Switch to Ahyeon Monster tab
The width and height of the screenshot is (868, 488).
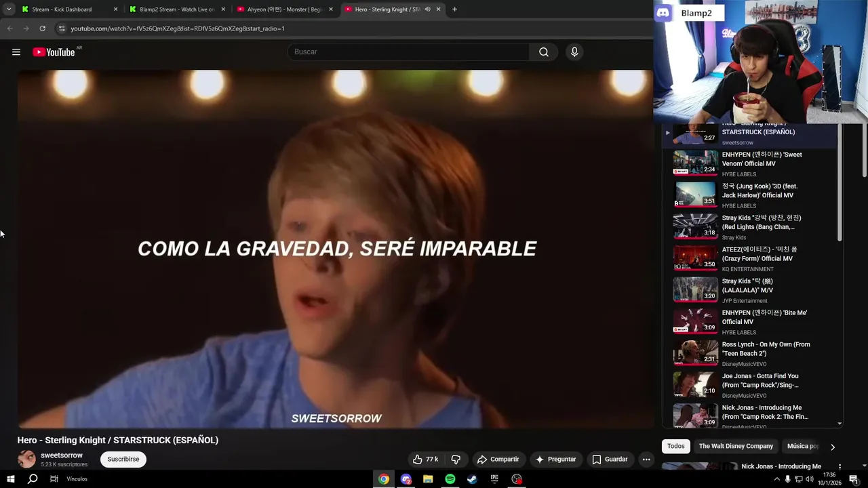[284, 9]
